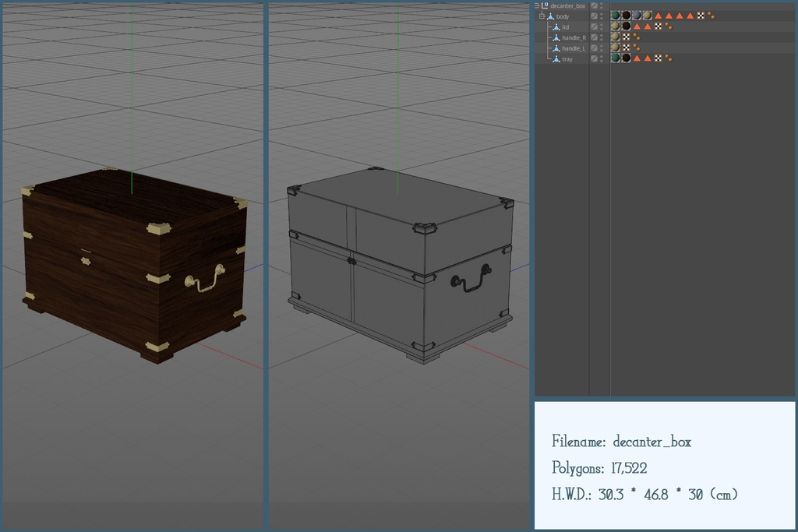The image size is (798, 532).
Task: Select first polygon selection tag on body row
Action: pyautogui.click(x=658, y=16)
